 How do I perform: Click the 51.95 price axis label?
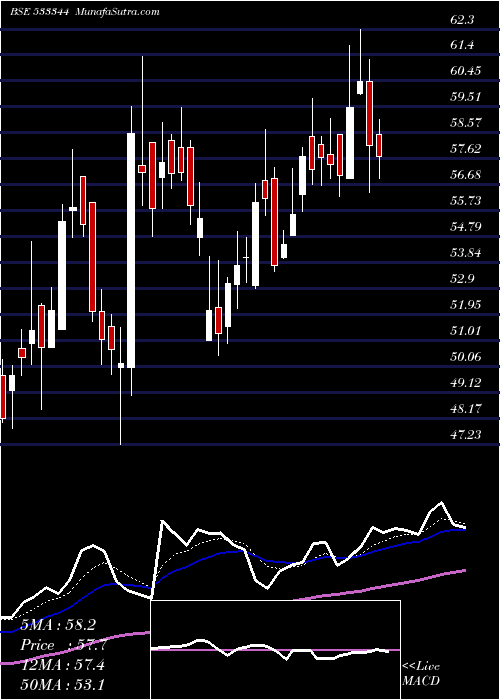point(467,304)
